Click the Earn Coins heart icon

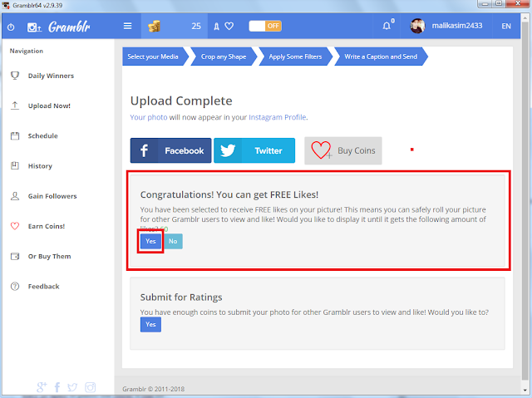click(15, 226)
